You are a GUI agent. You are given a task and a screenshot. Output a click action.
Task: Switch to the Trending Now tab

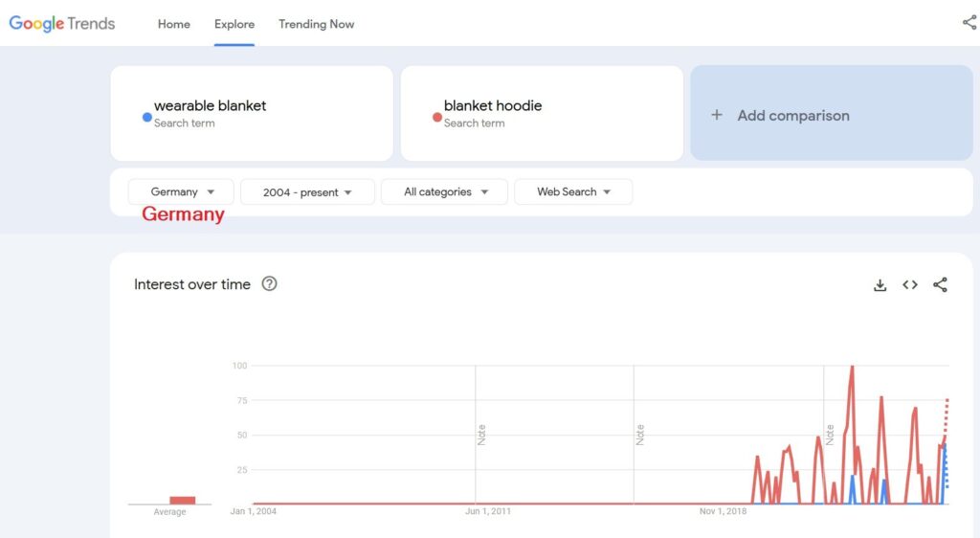(x=316, y=24)
